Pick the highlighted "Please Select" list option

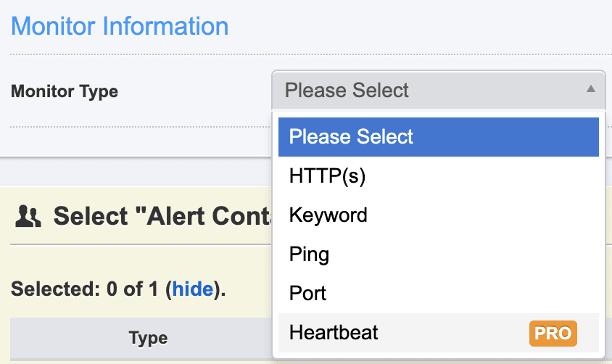(x=438, y=137)
